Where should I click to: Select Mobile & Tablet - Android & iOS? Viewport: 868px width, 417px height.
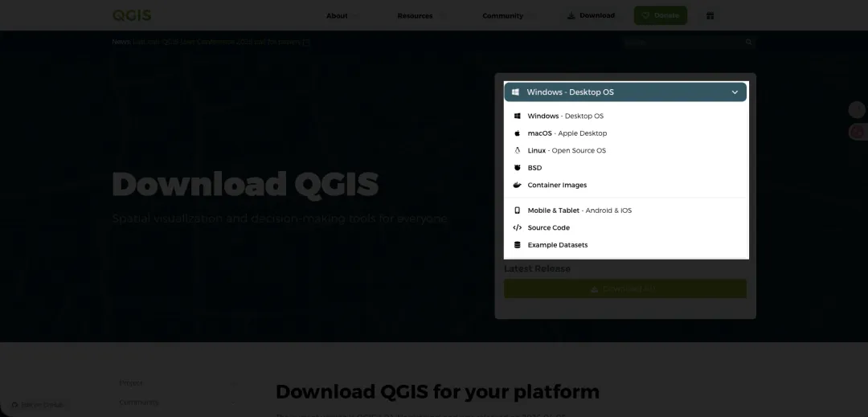tap(626, 211)
